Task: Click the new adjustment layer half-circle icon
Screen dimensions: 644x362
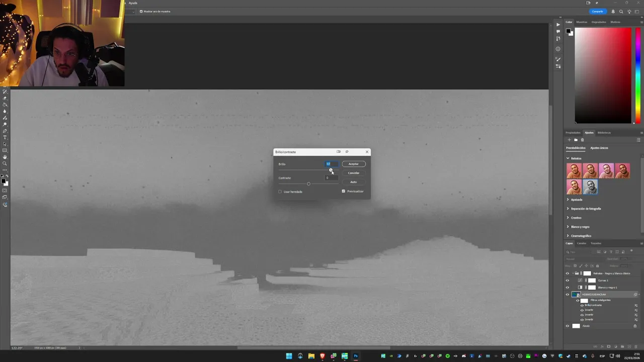Action: point(616,346)
